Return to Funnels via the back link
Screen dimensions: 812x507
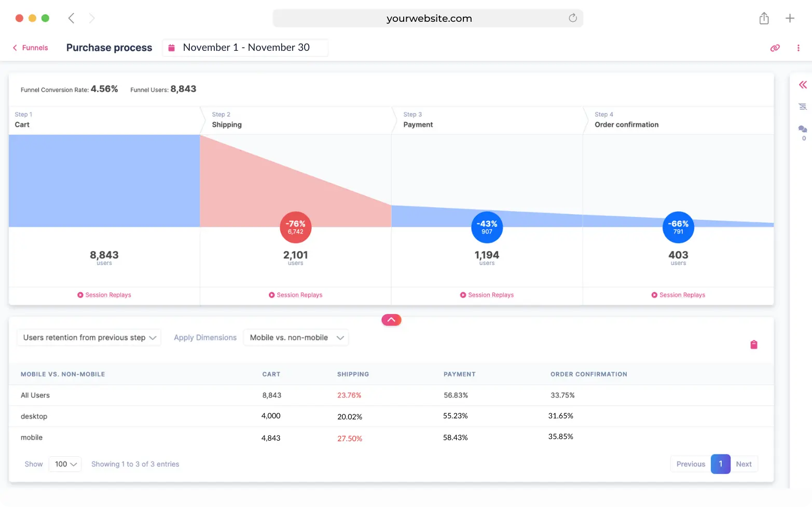tap(30, 48)
